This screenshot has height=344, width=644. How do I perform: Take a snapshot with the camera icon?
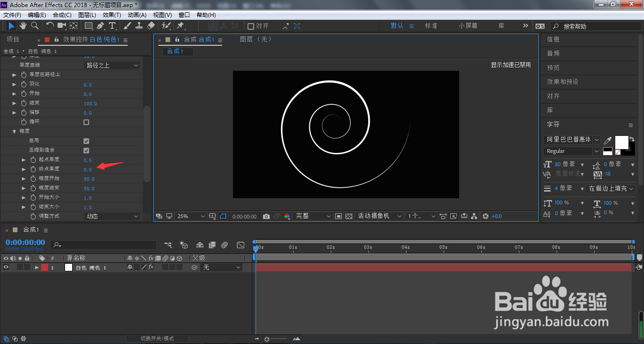pos(266,216)
